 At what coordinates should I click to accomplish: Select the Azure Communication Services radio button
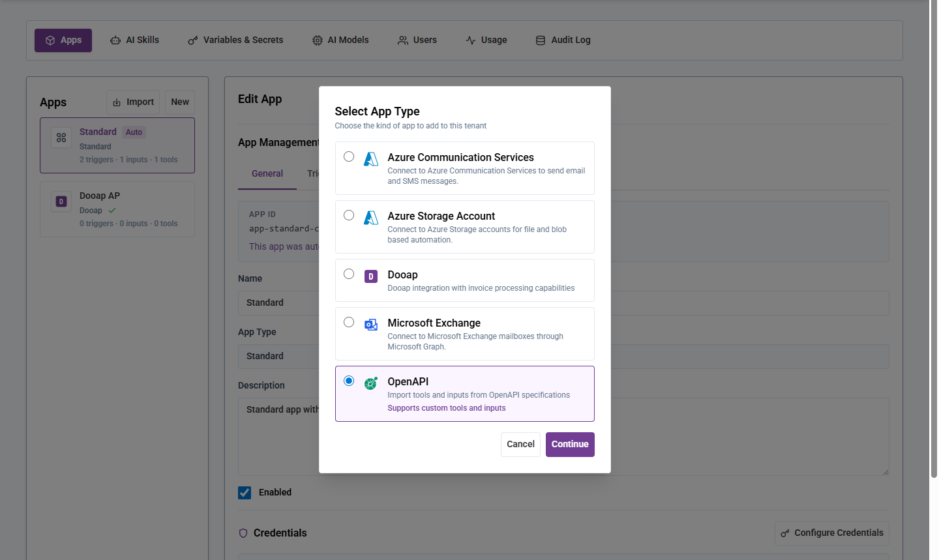[x=349, y=156]
